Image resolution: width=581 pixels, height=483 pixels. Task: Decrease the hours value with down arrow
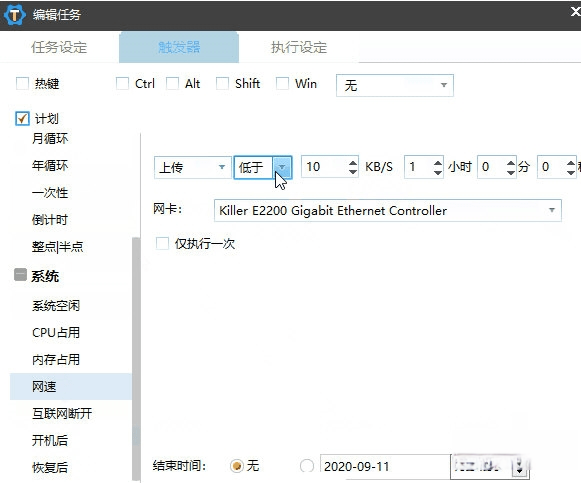[x=438, y=172]
